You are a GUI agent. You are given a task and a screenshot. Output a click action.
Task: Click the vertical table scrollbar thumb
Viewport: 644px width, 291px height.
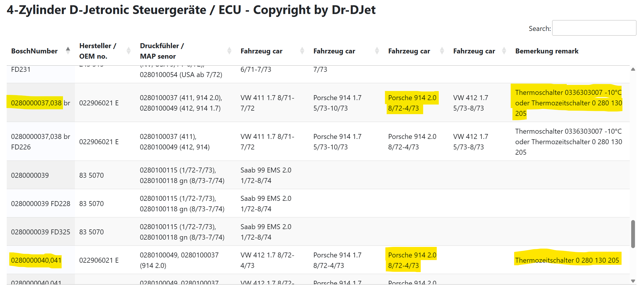click(x=633, y=234)
